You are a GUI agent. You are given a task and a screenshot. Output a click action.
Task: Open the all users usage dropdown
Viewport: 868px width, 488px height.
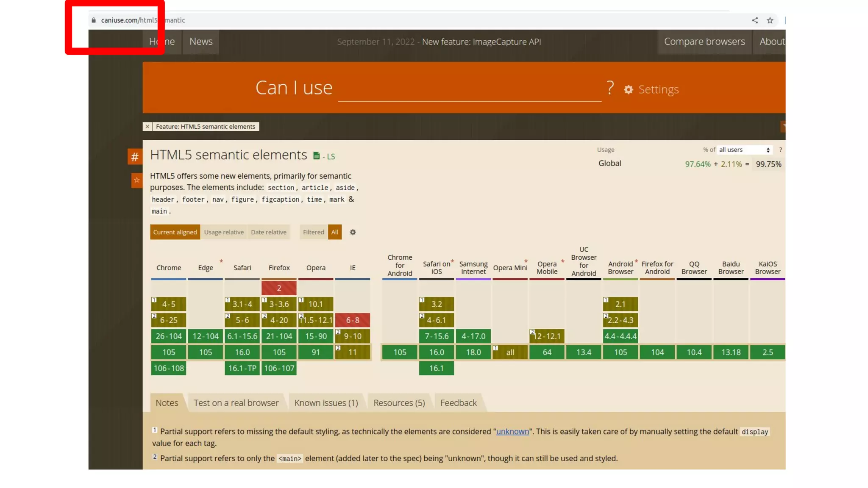tap(744, 150)
